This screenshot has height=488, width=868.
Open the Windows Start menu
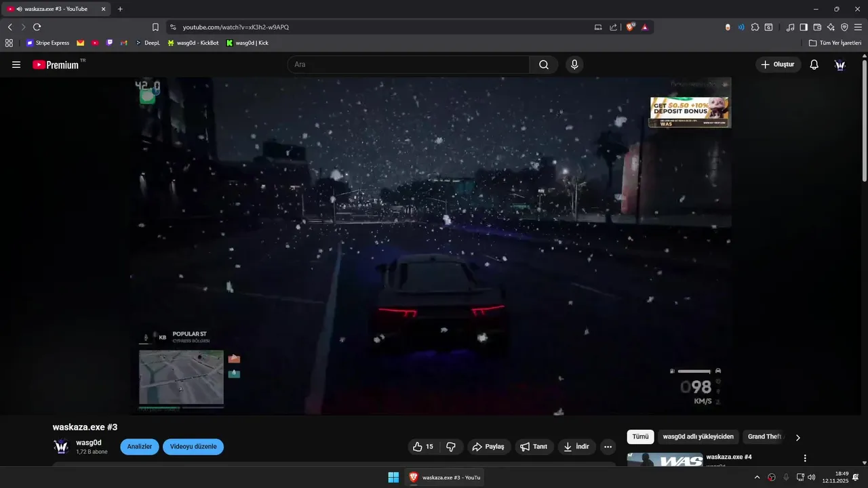pyautogui.click(x=393, y=477)
